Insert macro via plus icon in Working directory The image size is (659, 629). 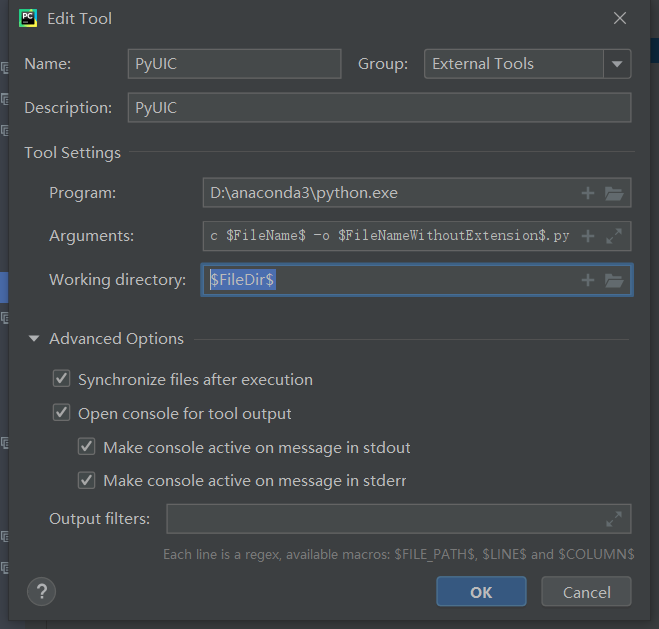point(588,280)
